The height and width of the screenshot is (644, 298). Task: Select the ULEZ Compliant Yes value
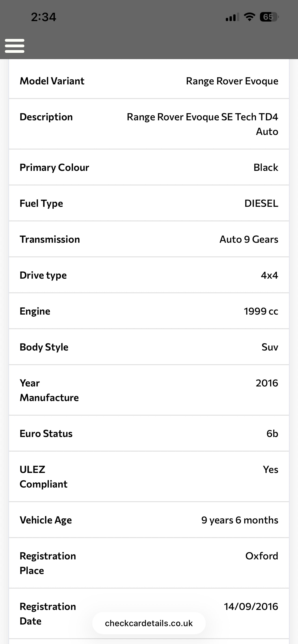click(x=270, y=470)
